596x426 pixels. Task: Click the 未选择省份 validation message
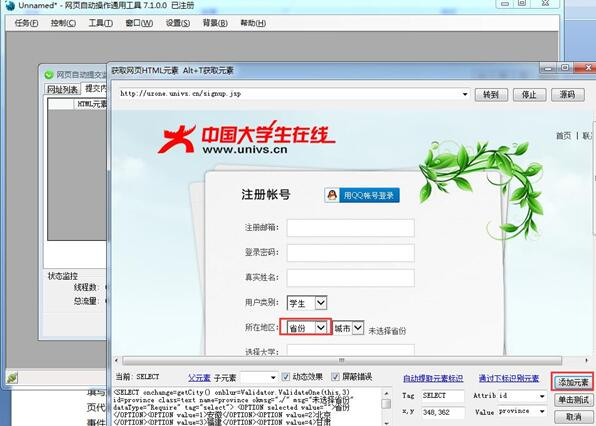(387, 331)
